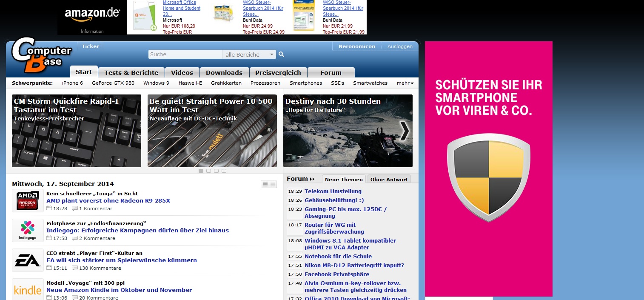Click inside the Suche search field
Screen dimensions: 644x300
[185, 54]
